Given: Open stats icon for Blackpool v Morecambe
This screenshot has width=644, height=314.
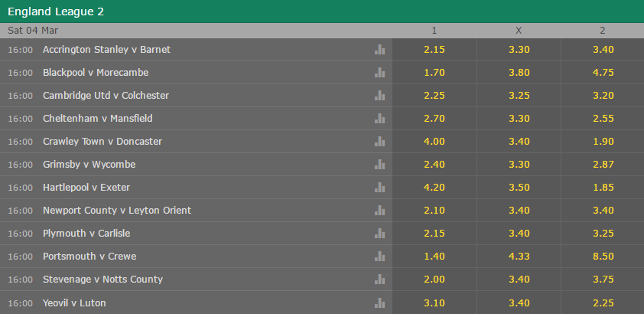Looking at the screenshot, I should 379,73.
